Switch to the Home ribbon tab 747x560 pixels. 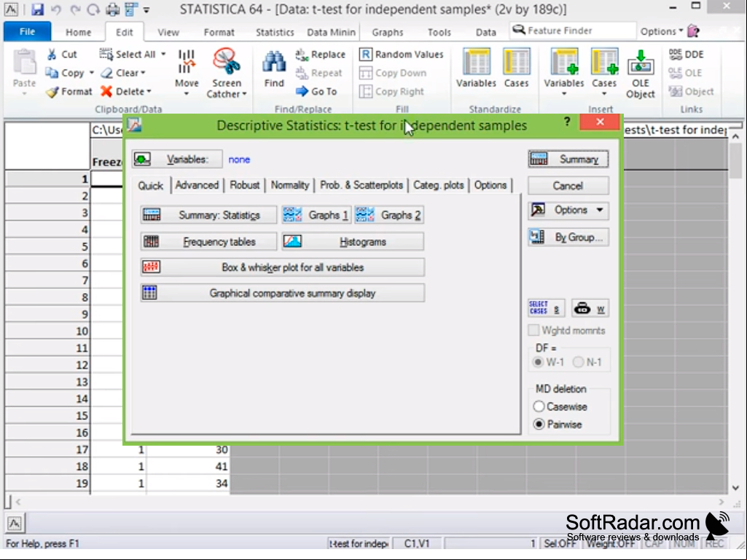pos(78,32)
